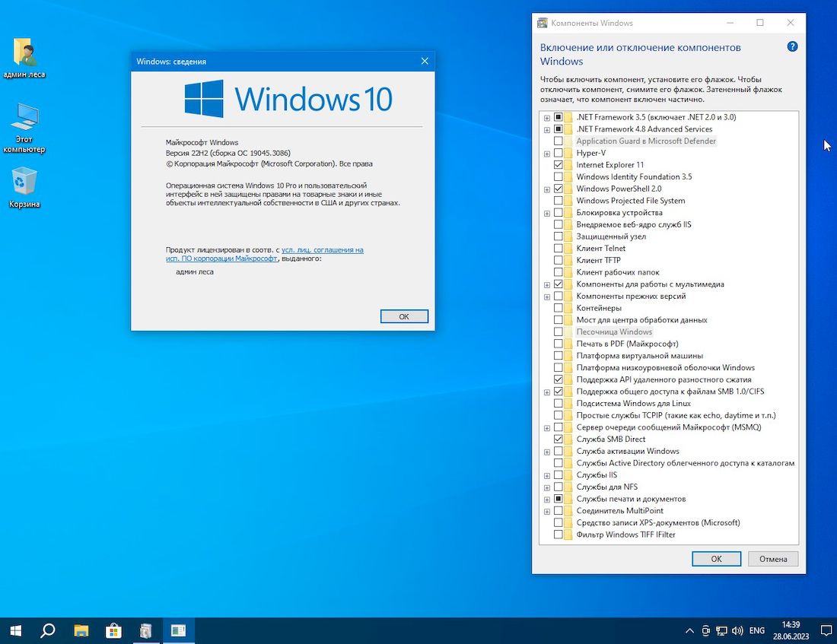Click the Windows 10 logo in winver

coord(288,99)
